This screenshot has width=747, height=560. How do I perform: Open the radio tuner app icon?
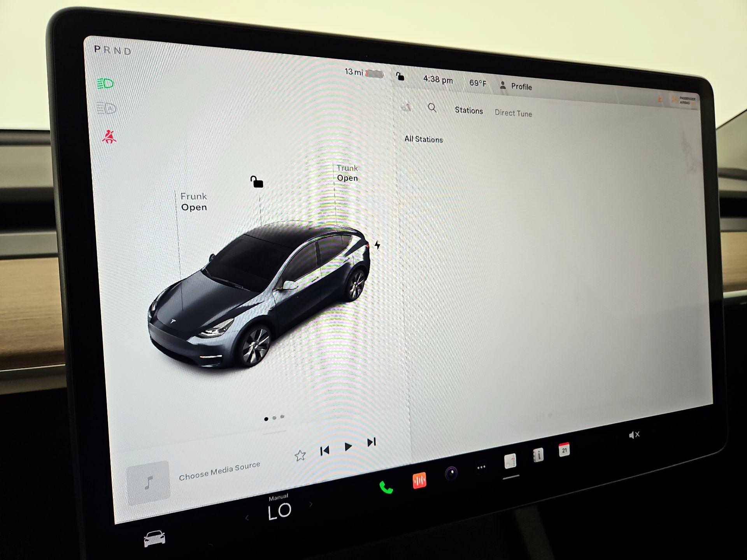click(510, 461)
